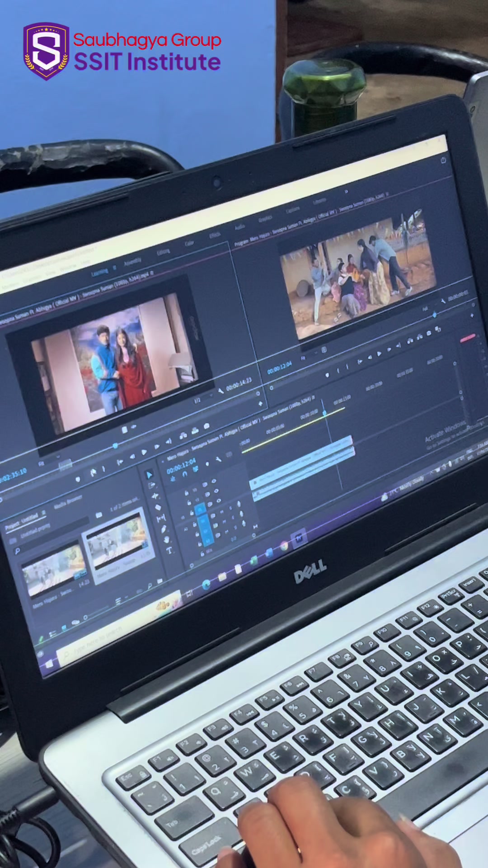Select the Selection arrow tool
This screenshot has width=488, height=868.
tap(149, 475)
